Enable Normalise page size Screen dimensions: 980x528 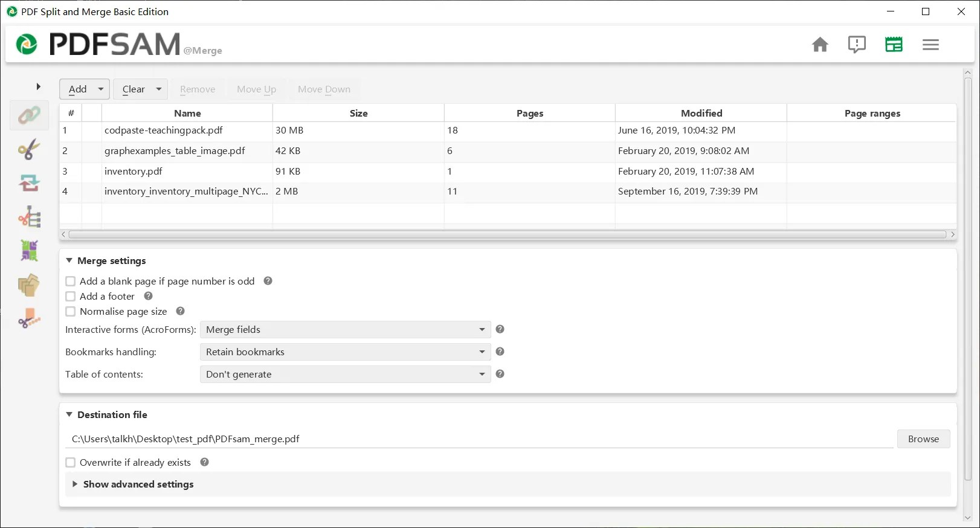[71, 312]
